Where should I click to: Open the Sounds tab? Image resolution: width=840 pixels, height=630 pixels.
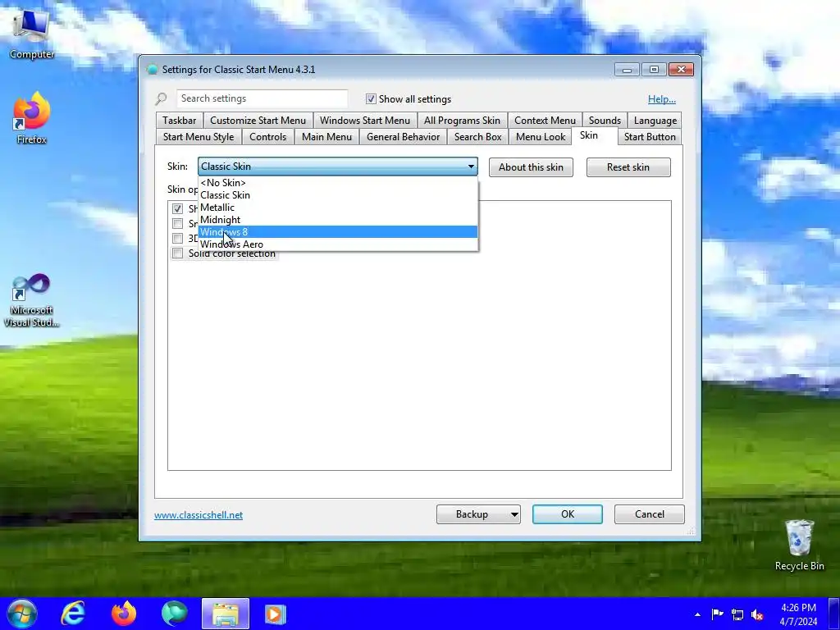point(605,121)
